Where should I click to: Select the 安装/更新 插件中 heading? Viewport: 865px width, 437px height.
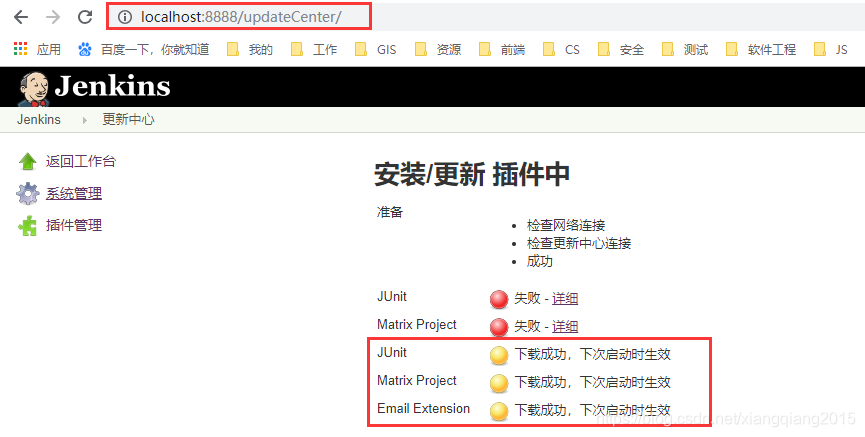click(472, 174)
